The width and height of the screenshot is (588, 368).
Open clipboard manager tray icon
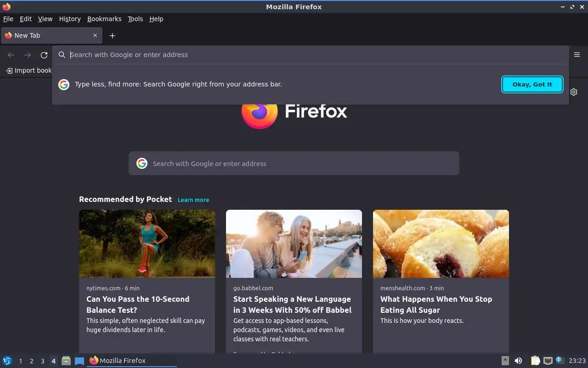535,361
